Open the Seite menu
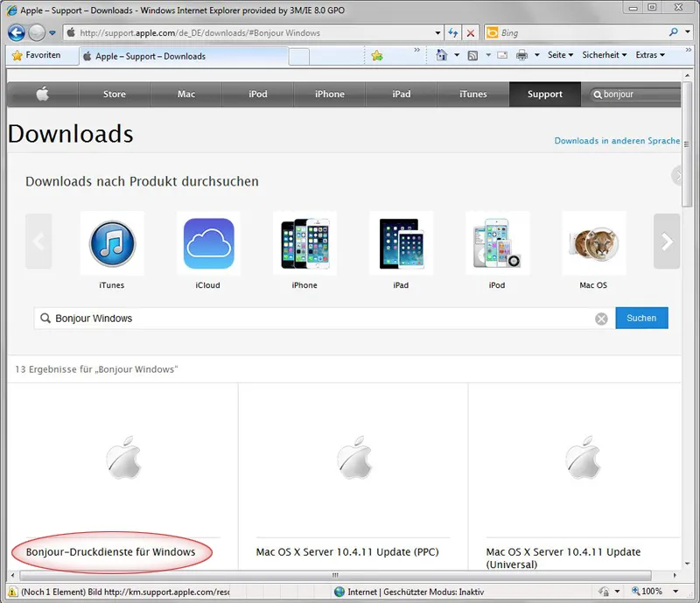Viewport: 700px width, 603px height. (560, 55)
